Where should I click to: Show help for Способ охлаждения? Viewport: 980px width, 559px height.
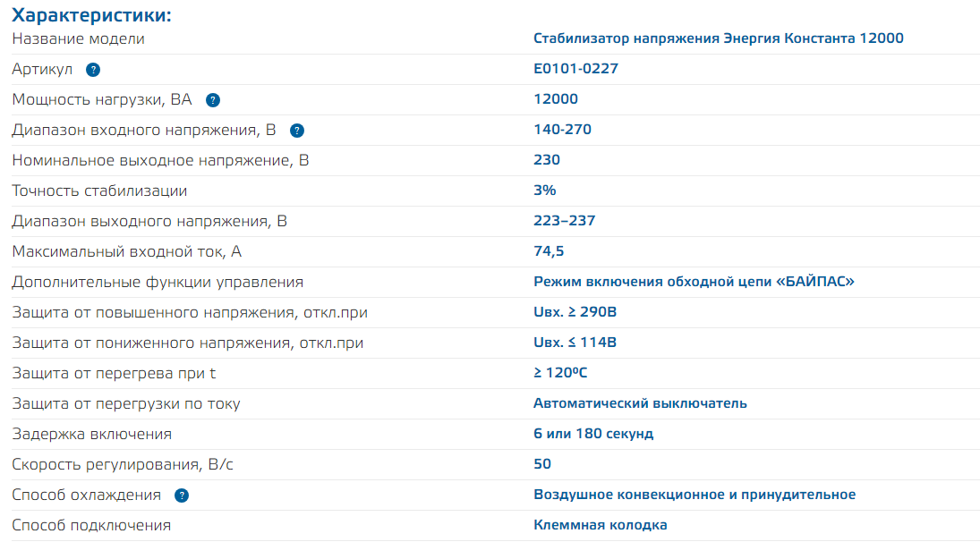coord(182,495)
